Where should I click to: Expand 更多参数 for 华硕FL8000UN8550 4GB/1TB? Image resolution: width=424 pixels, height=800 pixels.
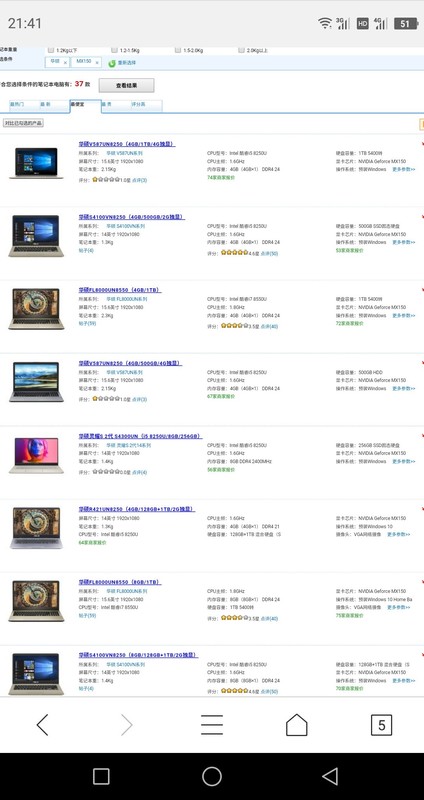[404, 315]
